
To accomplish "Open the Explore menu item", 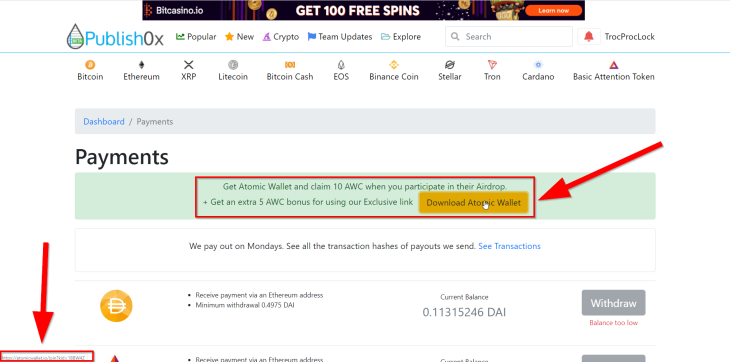I will pyautogui.click(x=401, y=36).
